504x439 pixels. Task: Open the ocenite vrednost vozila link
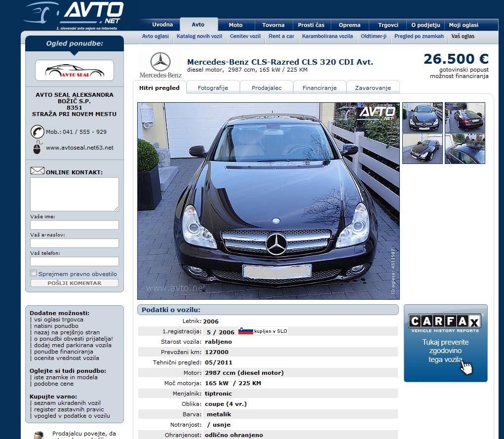click(x=67, y=358)
